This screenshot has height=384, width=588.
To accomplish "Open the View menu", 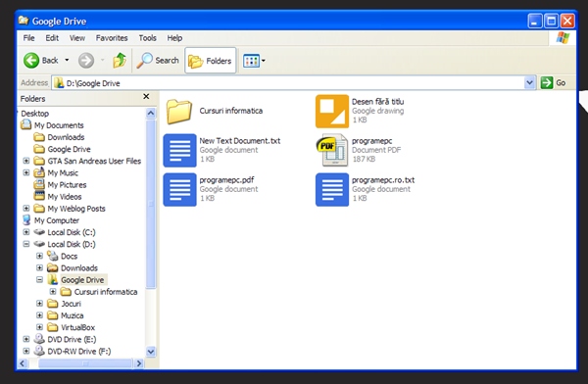I will point(77,38).
